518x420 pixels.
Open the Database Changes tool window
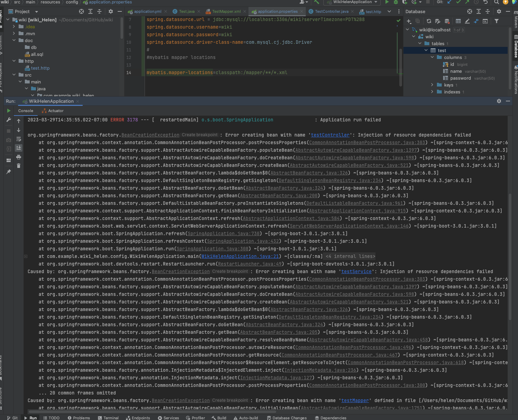coord(286,418)
